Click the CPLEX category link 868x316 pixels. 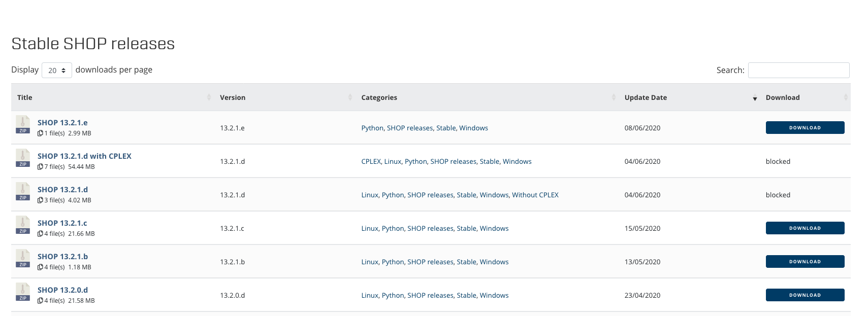click(371, 162)
